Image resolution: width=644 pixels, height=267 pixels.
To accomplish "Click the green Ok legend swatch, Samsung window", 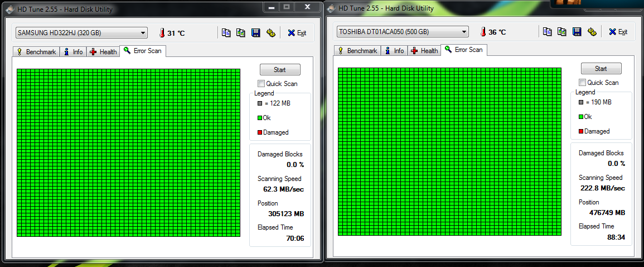I will [260, 118].
